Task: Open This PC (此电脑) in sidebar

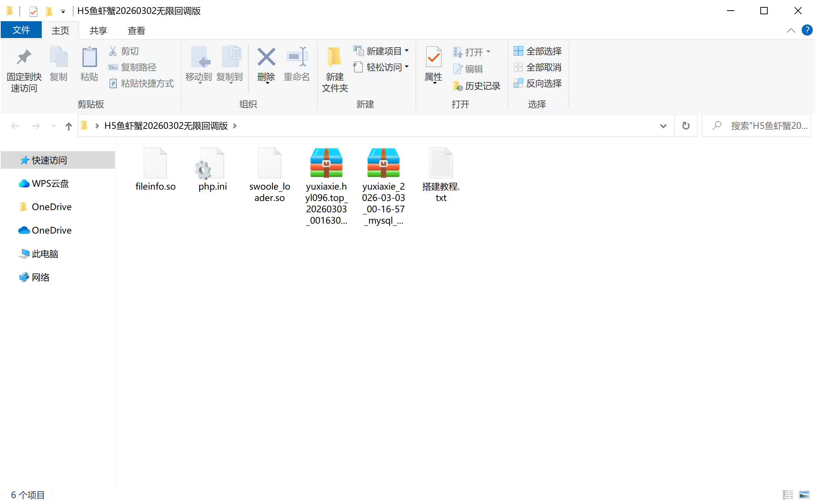Action: [x=45, y=254]
